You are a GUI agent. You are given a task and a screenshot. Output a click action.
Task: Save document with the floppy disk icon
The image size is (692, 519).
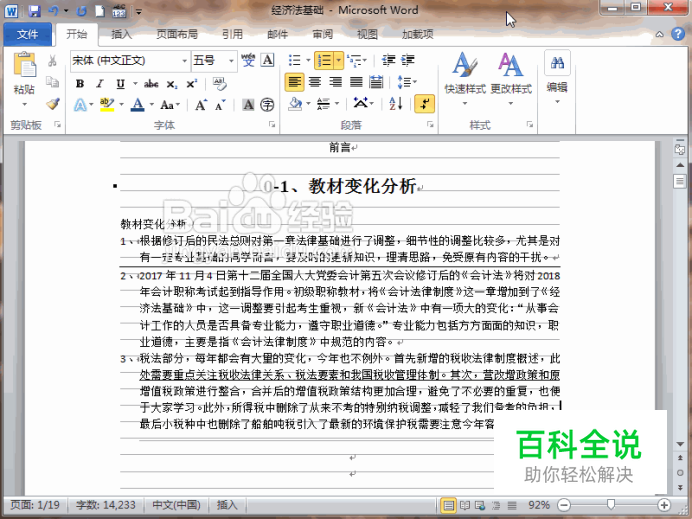tap(34, 11)
